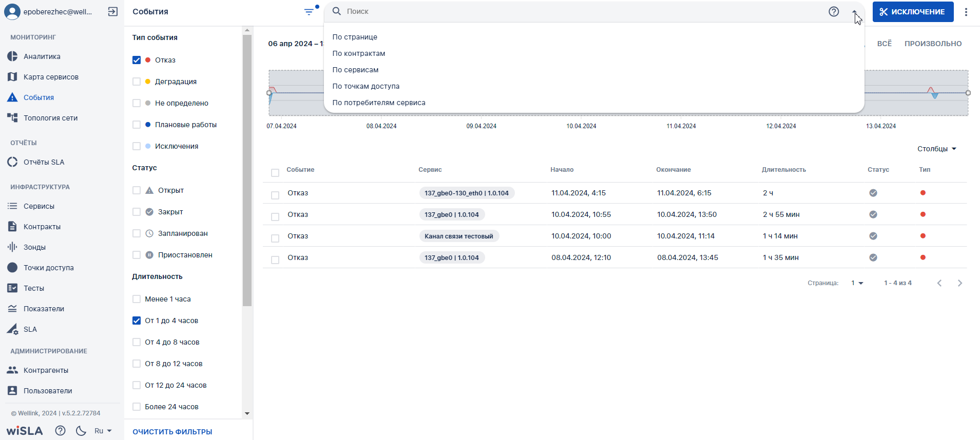Open page number selector dropdown
Screen dimensions: 980x440
[x=857, y=283]
